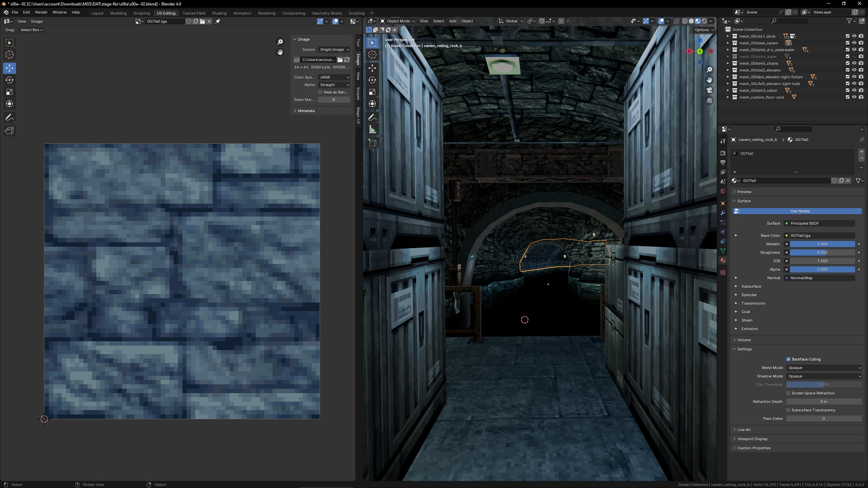868x488 pixels.
Task: Hide mesh_006d44_water eye icon
Action: [x=854, y=56]
